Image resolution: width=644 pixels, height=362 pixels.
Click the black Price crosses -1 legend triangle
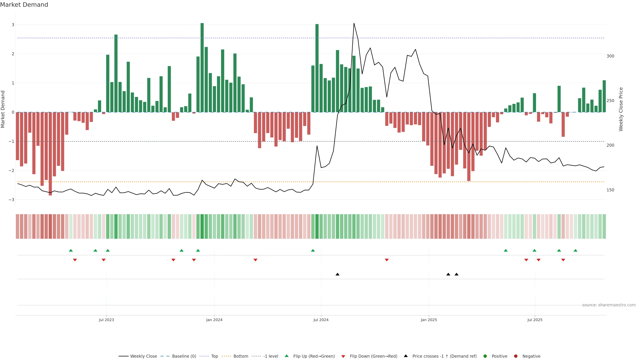click(x=406, y=356)
